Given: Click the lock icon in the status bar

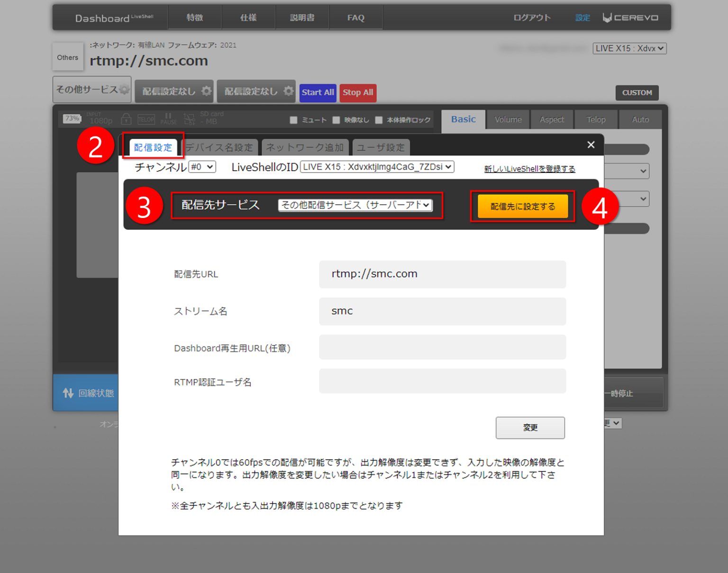Looking at the screenshot, I should [126, 118].
